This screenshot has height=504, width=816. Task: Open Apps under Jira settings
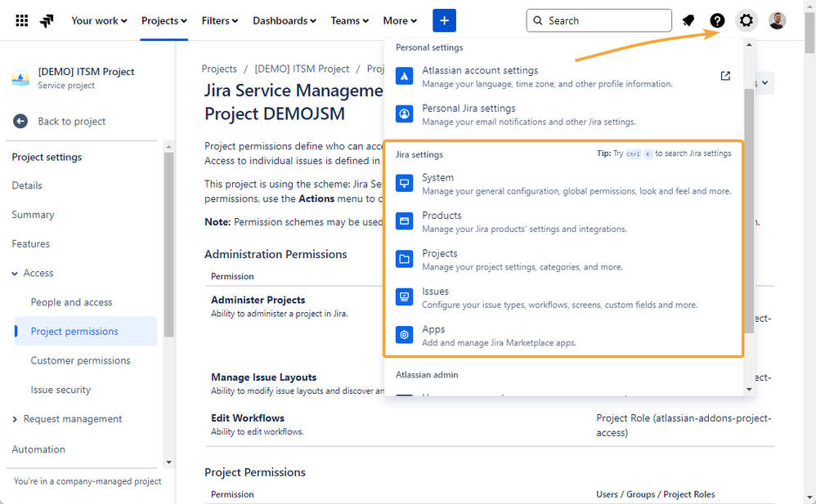tap(564, 336)
